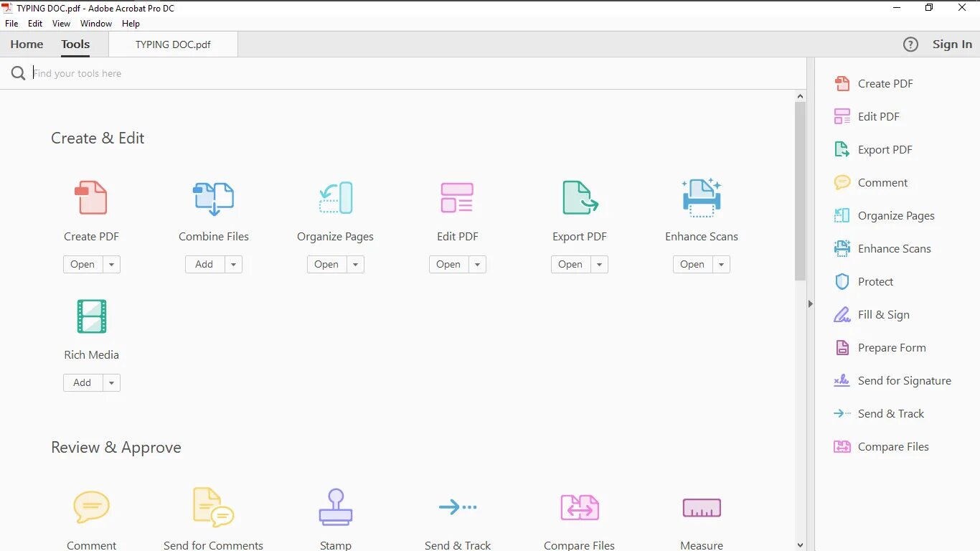980x551 pixels.
Task: Click the Compare Files icon in right sidebar
Action: pyautogui.click(x=842, y=447)
